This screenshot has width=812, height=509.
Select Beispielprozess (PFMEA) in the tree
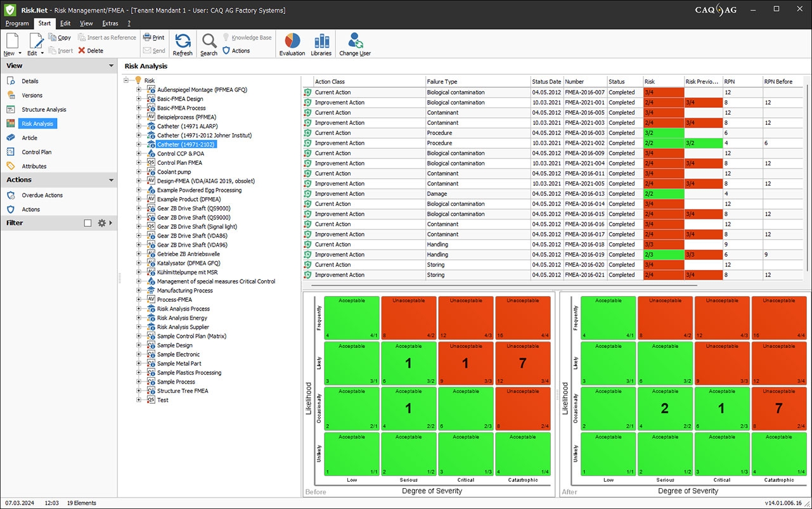(x=186, y=117)
